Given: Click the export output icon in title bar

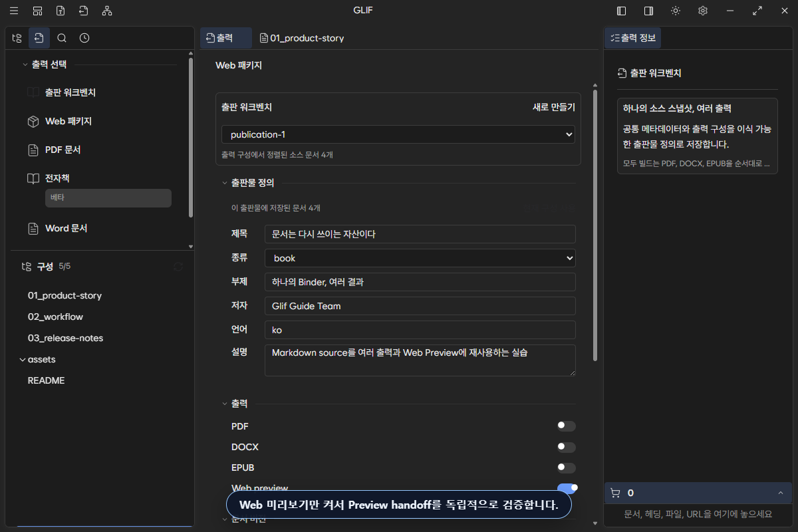Looking at the screenshot, I should [x=83, y=11].
